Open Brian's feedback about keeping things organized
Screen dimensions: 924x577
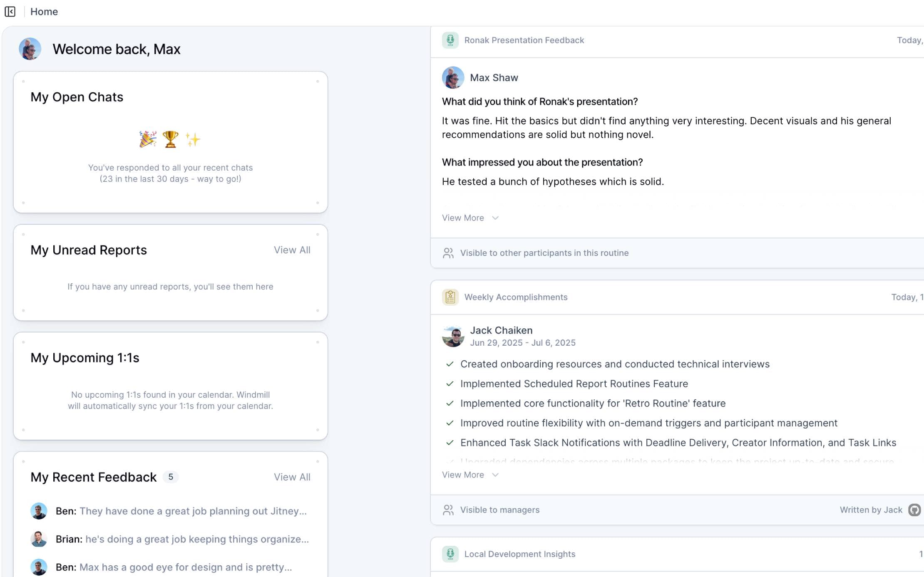coord(182,539)
